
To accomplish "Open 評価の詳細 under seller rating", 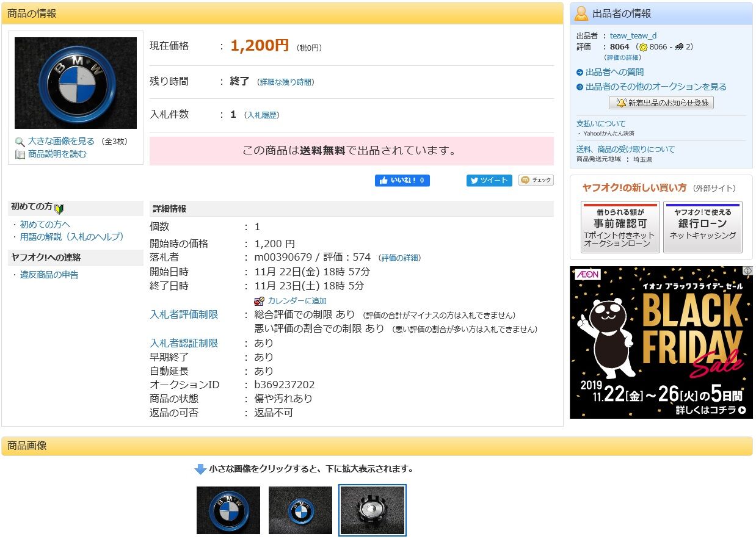I will point(623,57).
